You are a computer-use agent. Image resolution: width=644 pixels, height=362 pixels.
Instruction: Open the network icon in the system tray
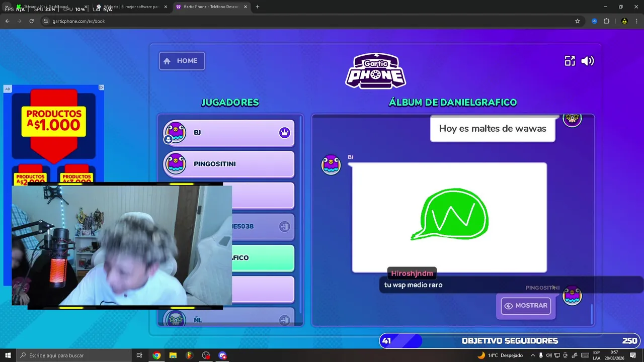(x=557, y=355)
